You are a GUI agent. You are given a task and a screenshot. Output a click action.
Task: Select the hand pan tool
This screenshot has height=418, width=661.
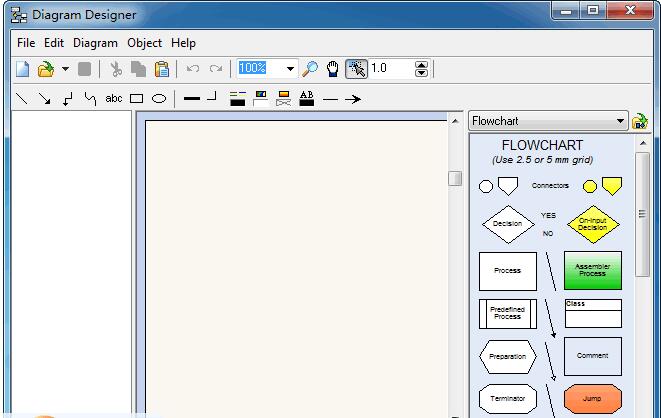click(333, 69)
